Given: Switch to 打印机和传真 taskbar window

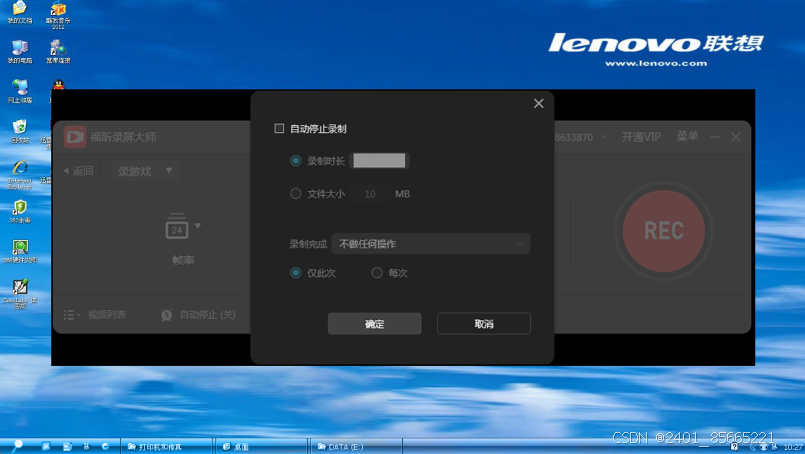Looking at the screenshot, I should click(x=166, y=447).
